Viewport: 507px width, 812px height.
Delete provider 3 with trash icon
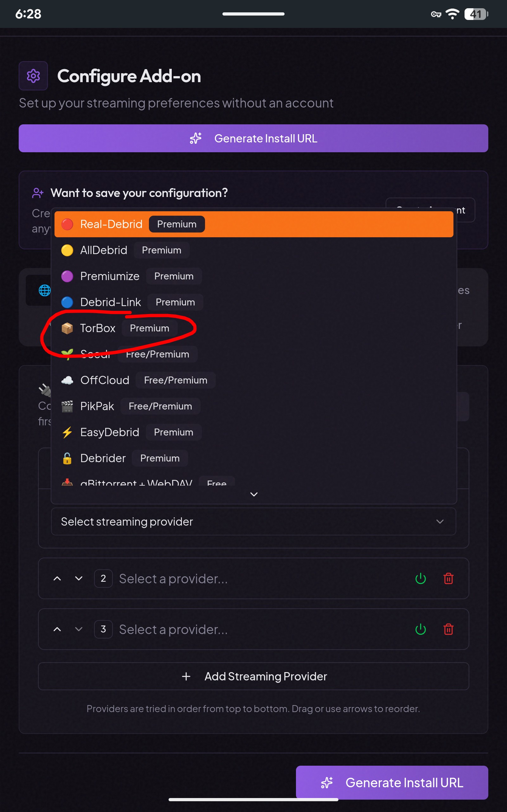pos(448,629)
